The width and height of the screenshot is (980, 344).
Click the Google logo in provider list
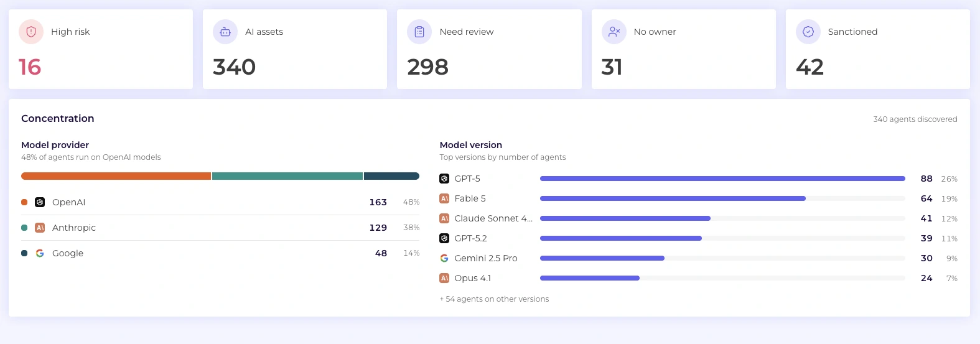tap(40, 253)
